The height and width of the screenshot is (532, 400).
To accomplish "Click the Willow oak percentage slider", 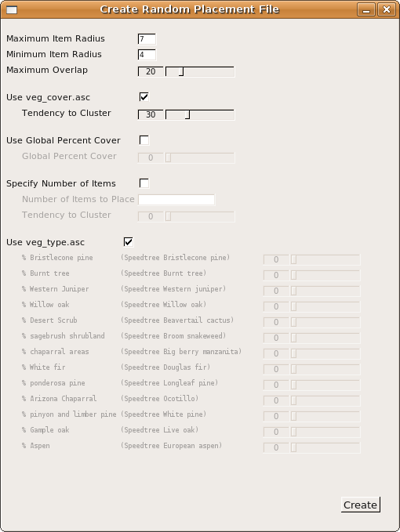I will (x=325, y=306).
